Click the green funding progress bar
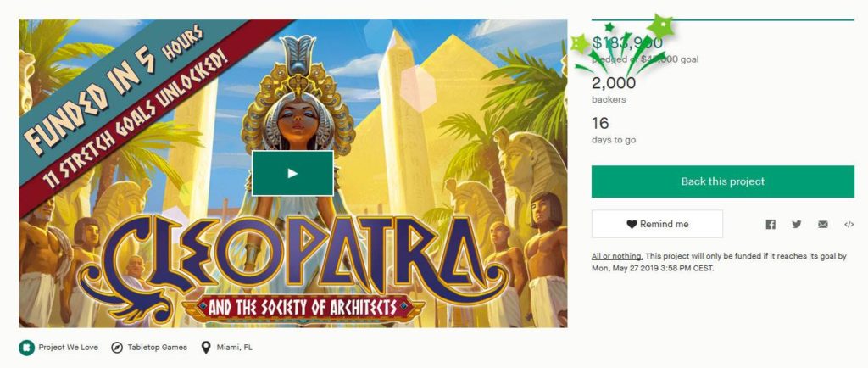The height and width of the screenshot is (368, 868). [x=722, y=20]
